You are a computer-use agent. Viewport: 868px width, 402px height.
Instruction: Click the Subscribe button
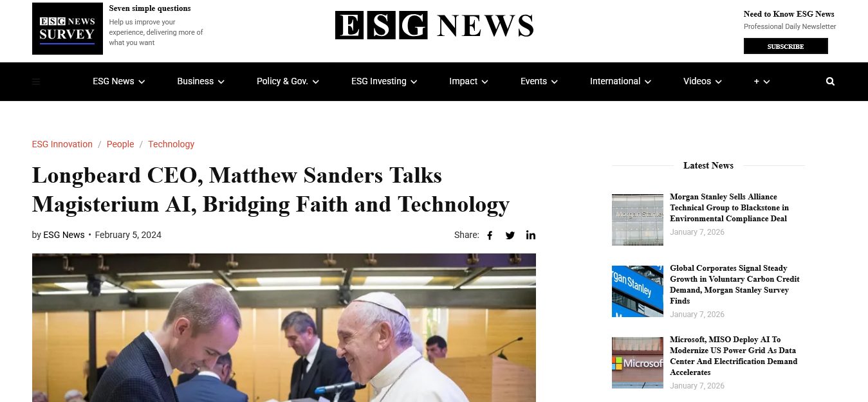pyautogui.click(x=786, y=46)
